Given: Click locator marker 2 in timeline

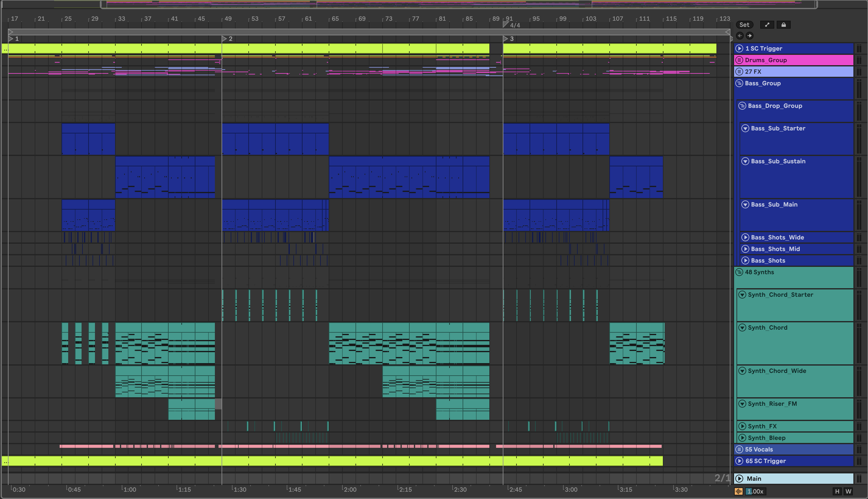Looking at the screenshot, I should click(x=225, y=39).
